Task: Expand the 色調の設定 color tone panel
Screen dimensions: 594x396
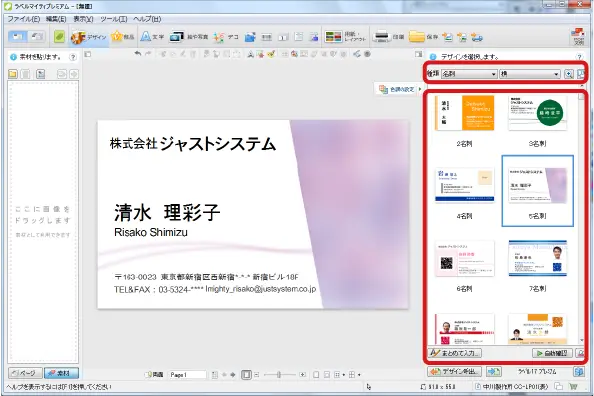Action: (x=399, y=89)
